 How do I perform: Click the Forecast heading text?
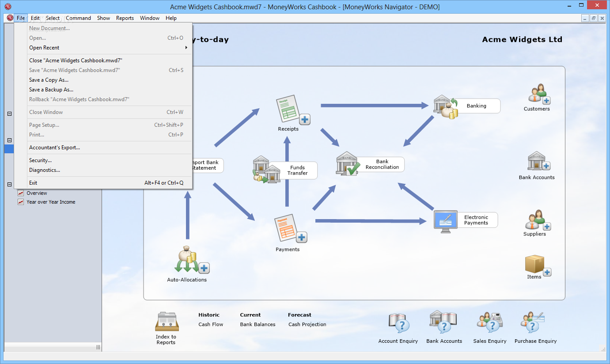point(299,315)
